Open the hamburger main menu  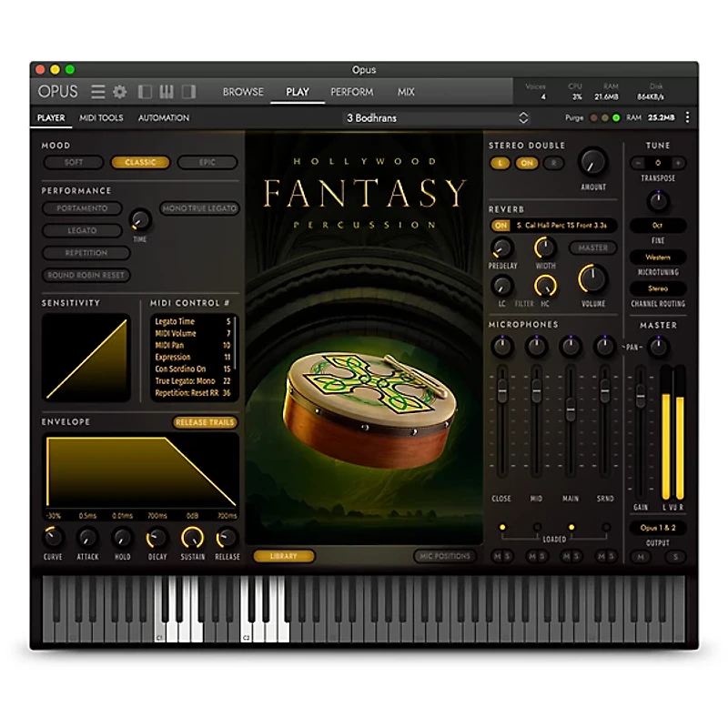tap(97, 92)
